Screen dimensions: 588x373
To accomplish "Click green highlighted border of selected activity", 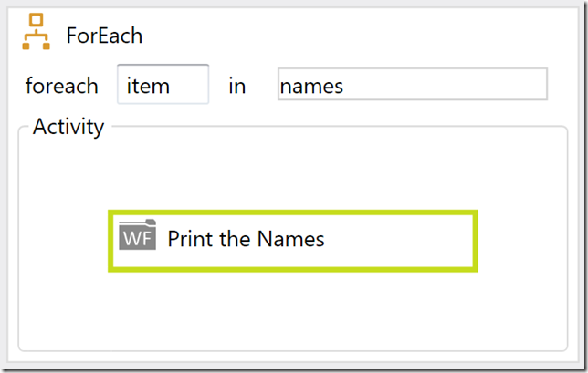I will [x=292, y=213].
